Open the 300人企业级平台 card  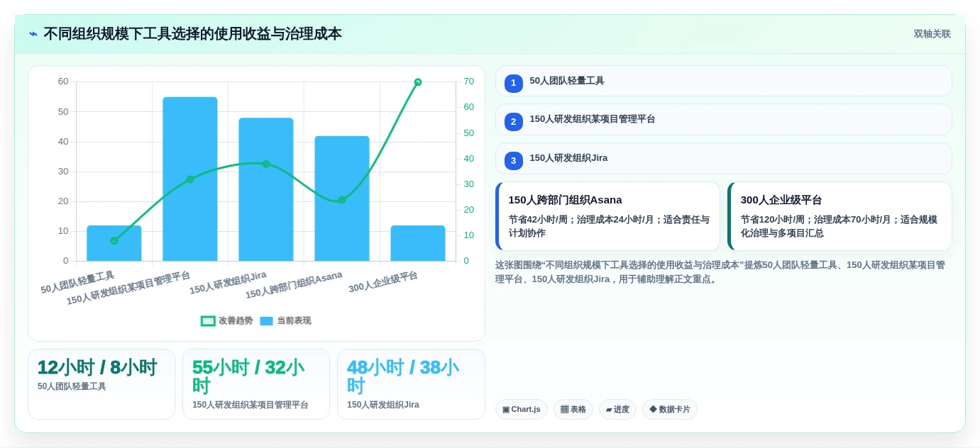click(x=839, y=216)
